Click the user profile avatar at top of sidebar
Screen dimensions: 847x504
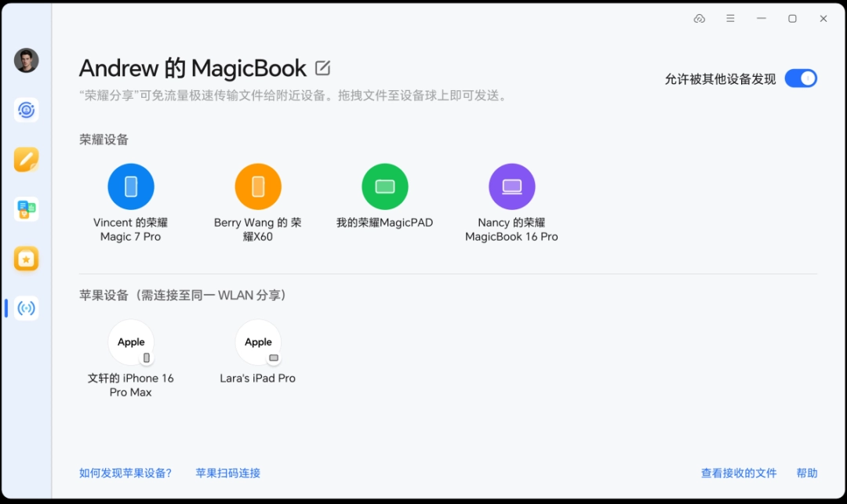click(x=25, y=60)
